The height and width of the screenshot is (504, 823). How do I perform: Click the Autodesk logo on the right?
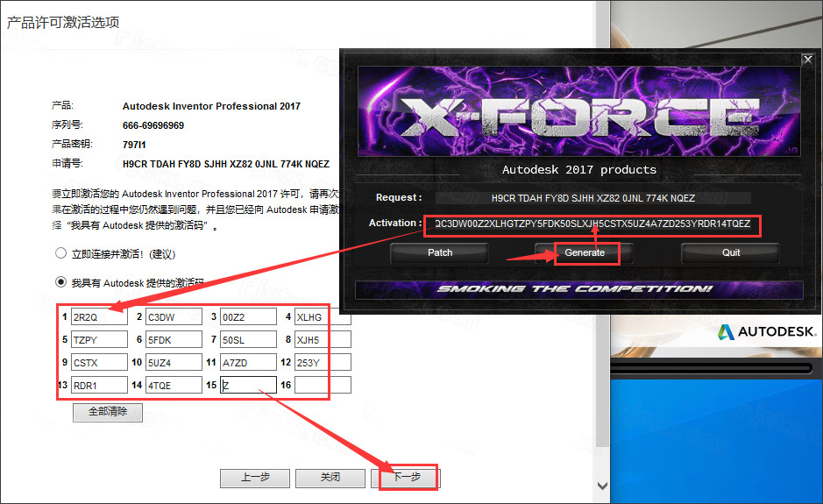767,332
